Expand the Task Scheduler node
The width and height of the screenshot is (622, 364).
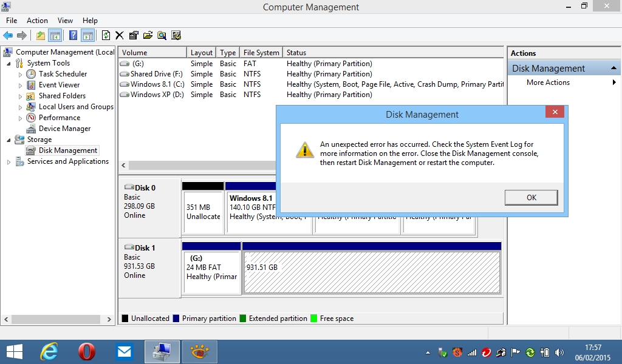coord(20,74)
